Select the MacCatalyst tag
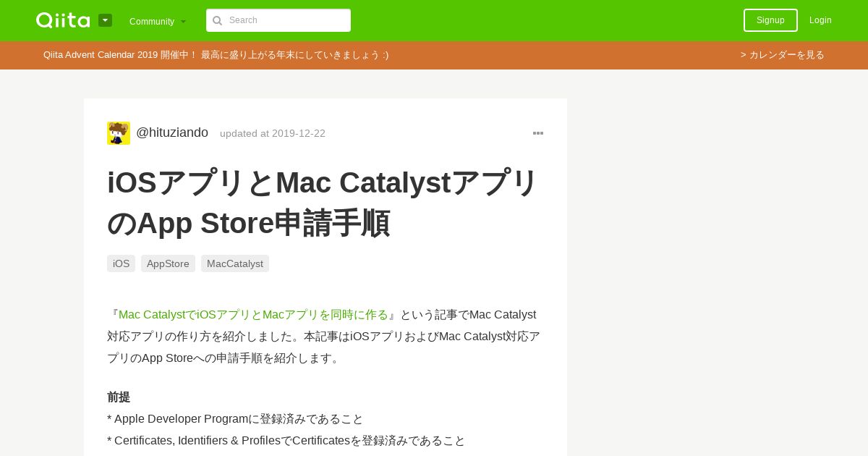The image size is (868, 456). [x=235, y=263]
